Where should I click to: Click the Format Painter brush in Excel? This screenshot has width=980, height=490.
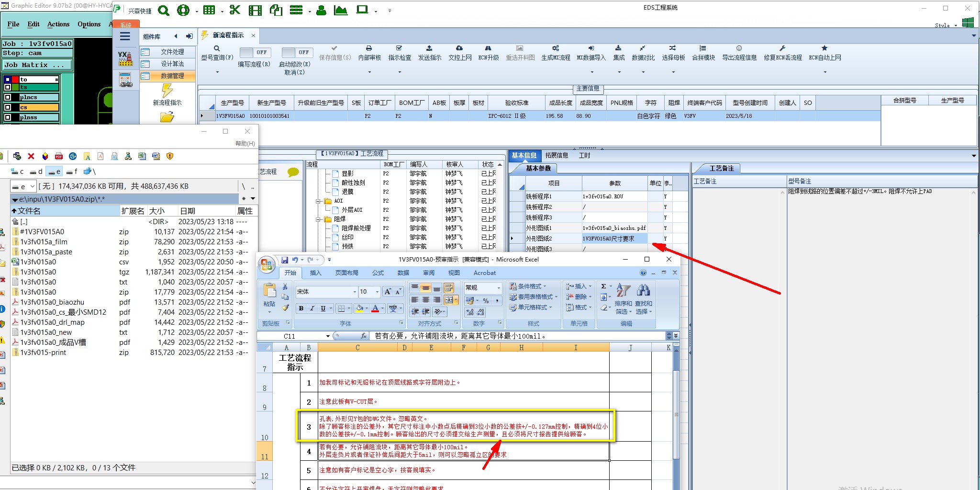click(x=286, y=308)
